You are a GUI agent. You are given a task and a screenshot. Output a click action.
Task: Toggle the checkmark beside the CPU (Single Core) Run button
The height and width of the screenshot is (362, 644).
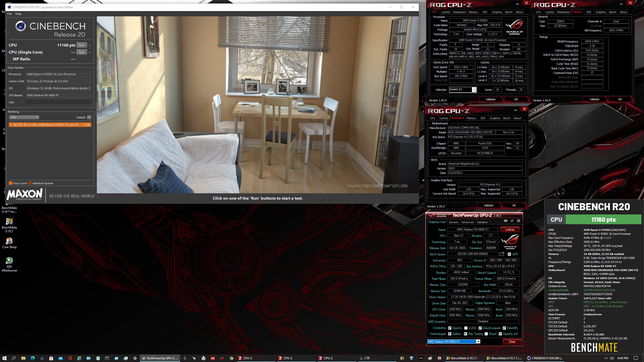pyautogui.click(x=90, y=52)
